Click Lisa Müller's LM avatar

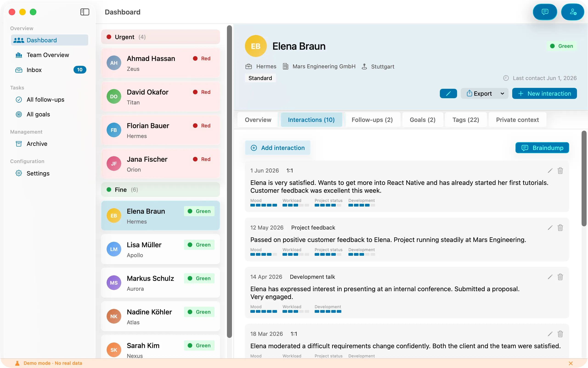click(114, 249)
